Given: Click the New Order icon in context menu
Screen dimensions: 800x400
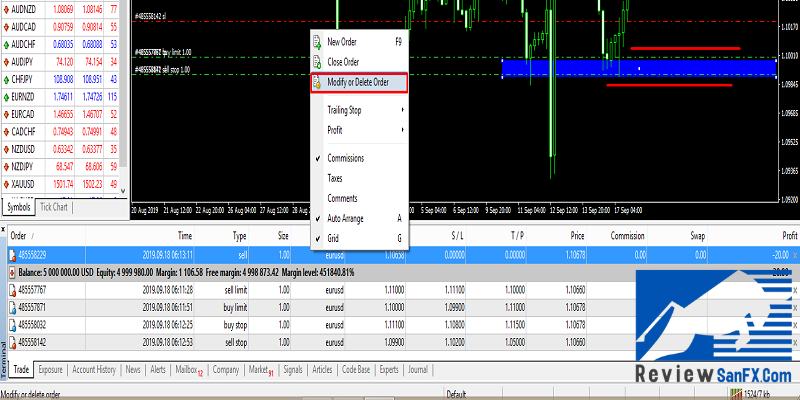Looking at the screenshot, I should 317,43.
